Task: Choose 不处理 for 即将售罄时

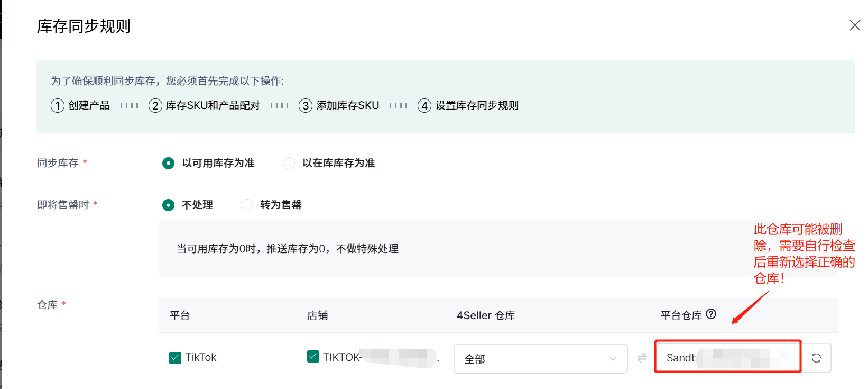Action: [x=168, y=205]
